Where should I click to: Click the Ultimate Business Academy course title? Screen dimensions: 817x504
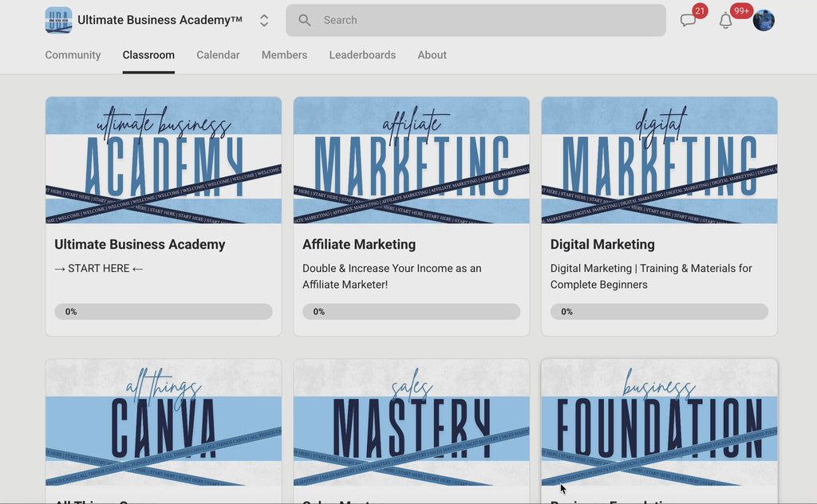pyautogui.click(x=140, y=245)
